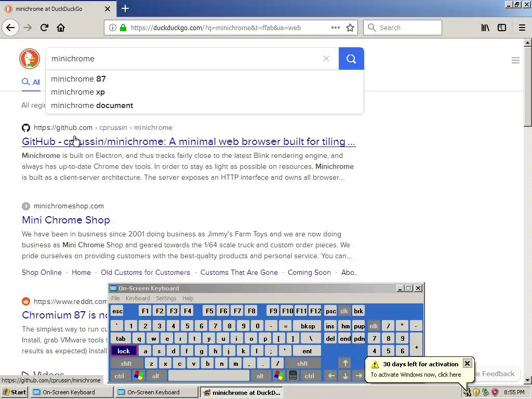Select the All search results tab

click(x=31, y=82)
